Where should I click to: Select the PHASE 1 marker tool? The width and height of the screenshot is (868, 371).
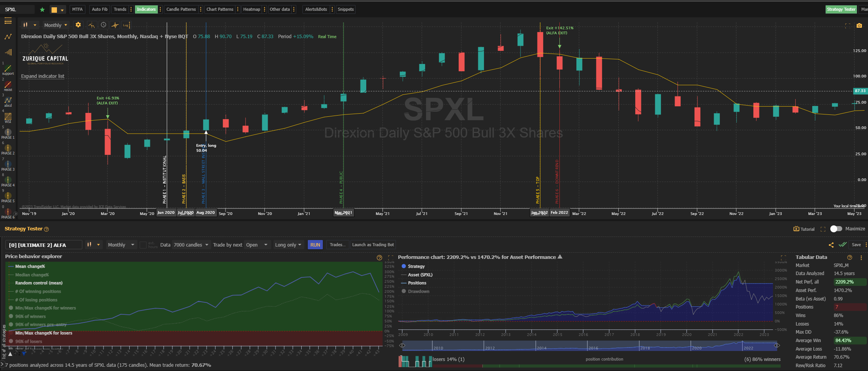pyautogui.click(x=8, y=134)
